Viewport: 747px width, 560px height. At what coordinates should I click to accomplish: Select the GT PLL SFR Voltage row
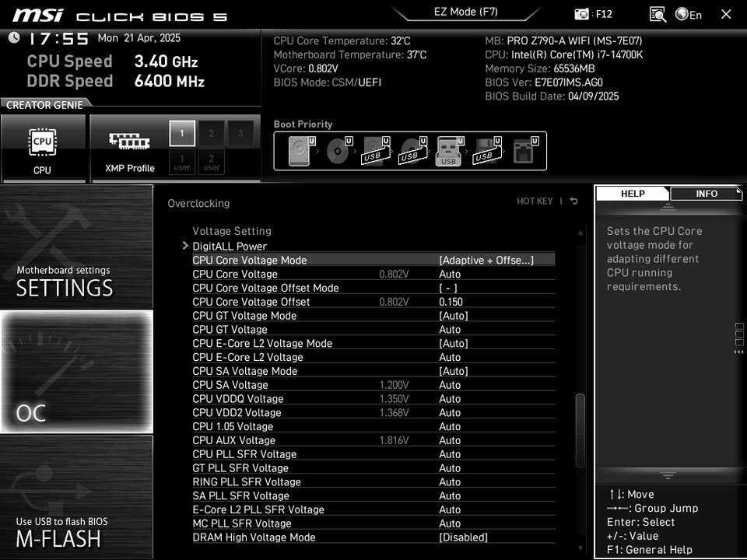(373, 467)
